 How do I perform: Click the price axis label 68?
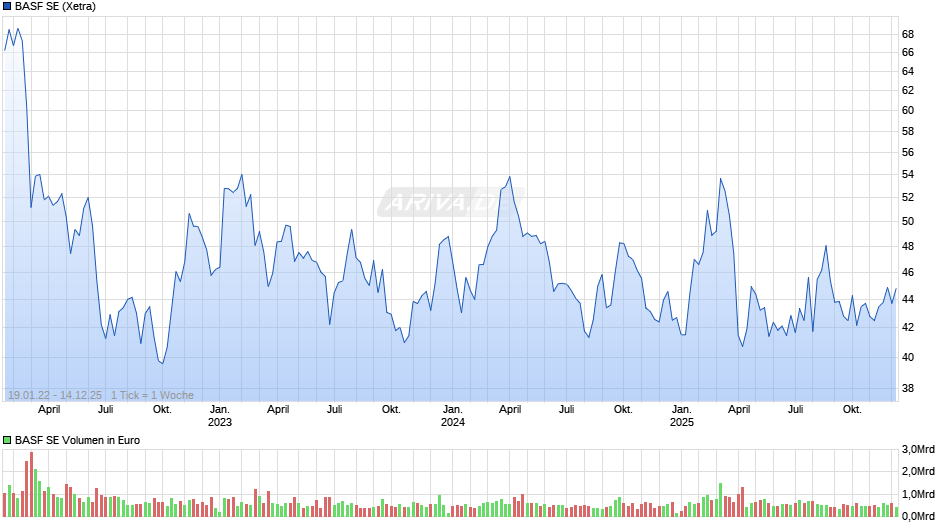[x=908, y=35]
